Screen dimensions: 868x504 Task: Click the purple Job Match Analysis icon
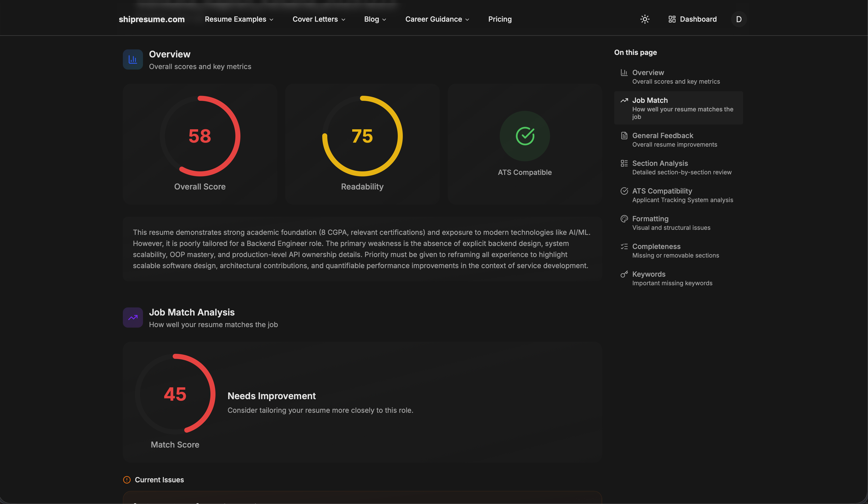pos(133,317)
